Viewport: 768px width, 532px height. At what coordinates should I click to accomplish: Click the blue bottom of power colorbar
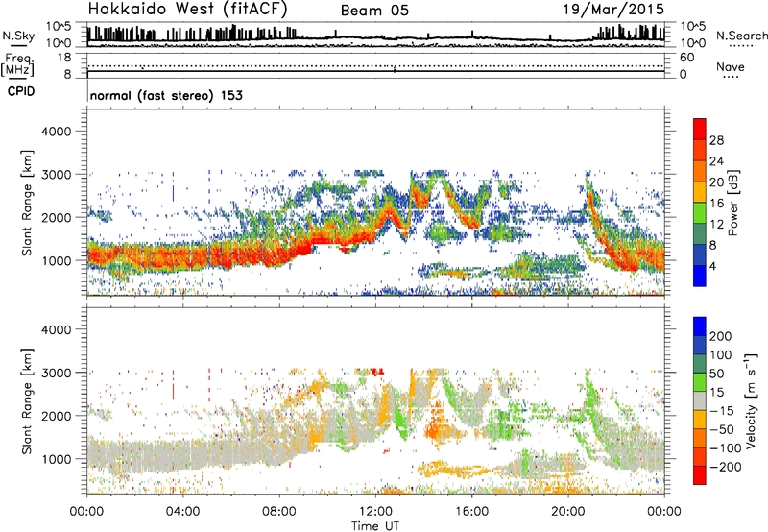tap(700, 276)
